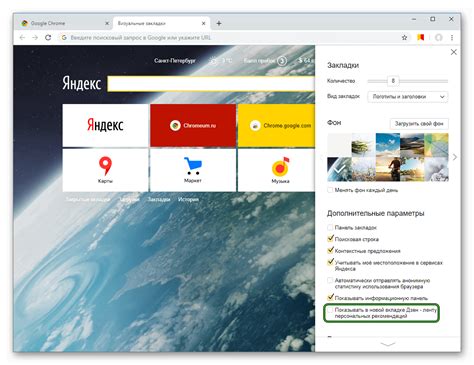
Task: Select the white blank background thumbnail
Action: tap(339, 145)
